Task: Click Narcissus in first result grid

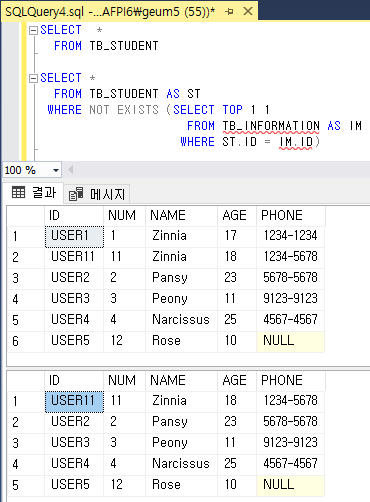Action: click(x=181, y=320)
